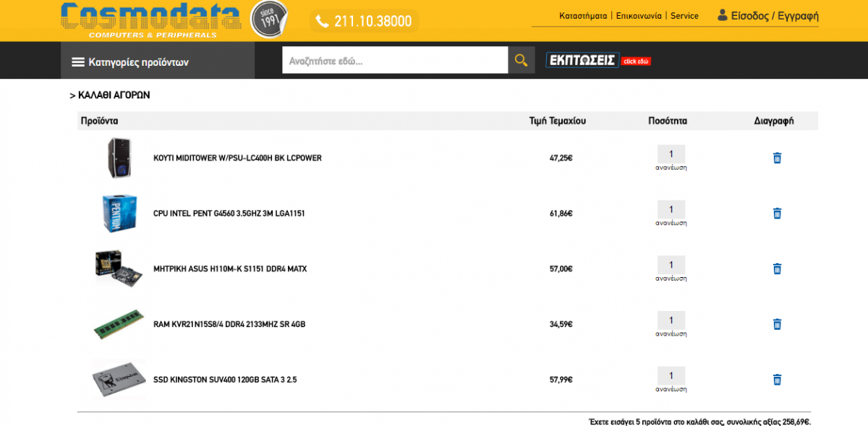Delete KOYTI MIDITOWER item with trash icon

(777, 158)
